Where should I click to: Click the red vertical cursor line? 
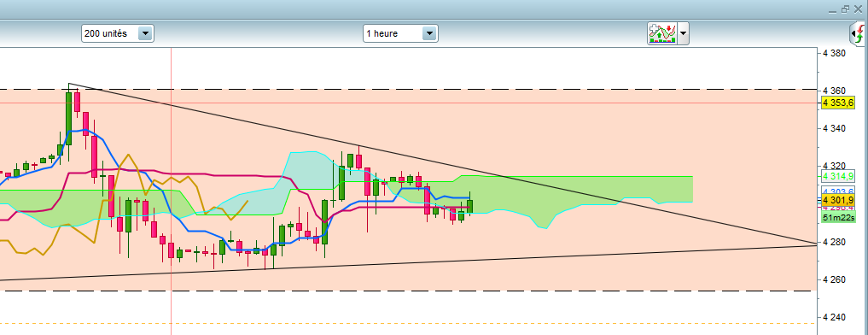coord(171,191)
